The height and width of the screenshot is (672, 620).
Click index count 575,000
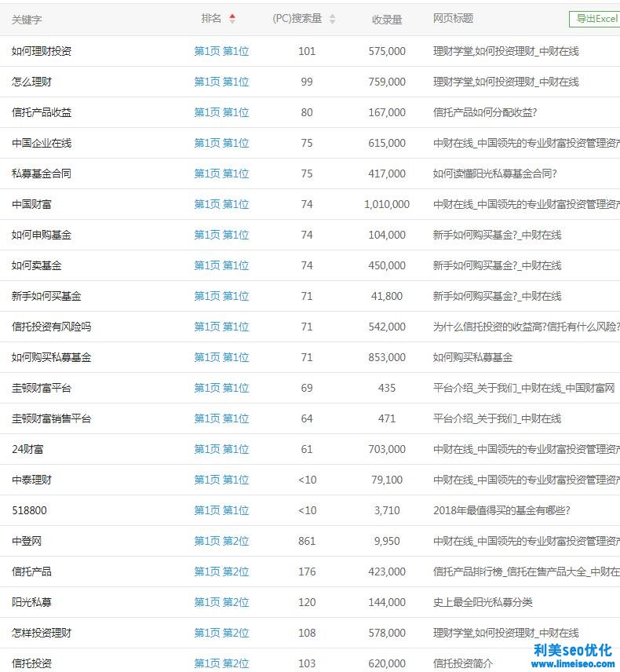click(x=387, y=51)
